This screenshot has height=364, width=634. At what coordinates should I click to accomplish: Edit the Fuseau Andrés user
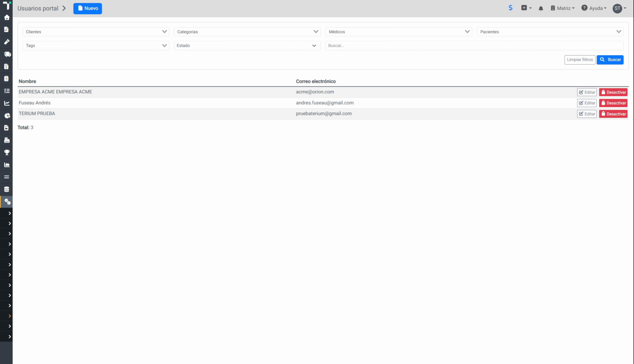[x=587, y=103]
